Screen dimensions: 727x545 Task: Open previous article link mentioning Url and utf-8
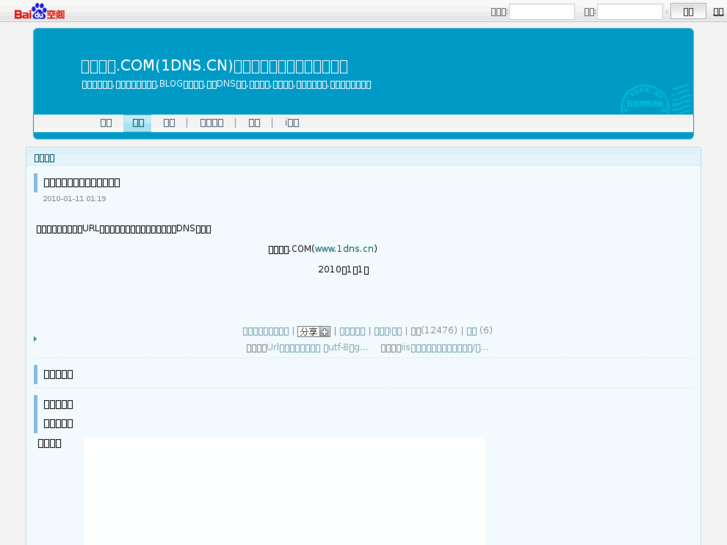tap(318, 347)
